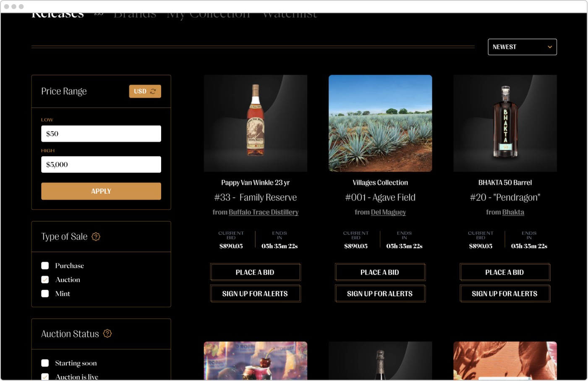Uncheck the Auction checkbox
Image resolution: width=588 pixels, height=381 pixels.
45,279
